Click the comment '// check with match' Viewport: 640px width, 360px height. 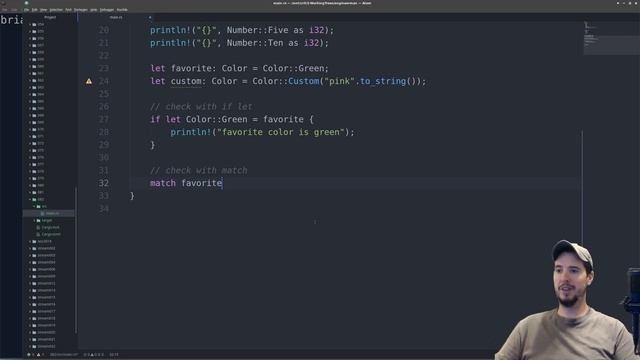[x=199, y=170]
